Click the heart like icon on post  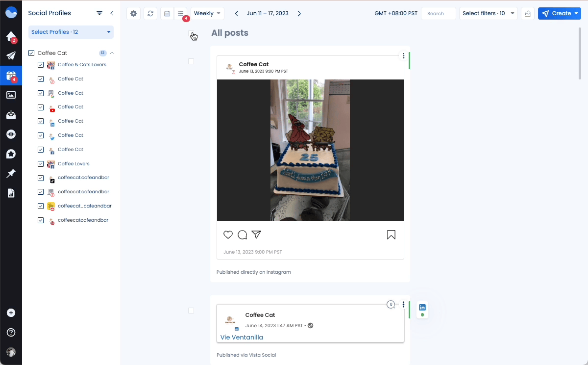pyautogui.click(x=228, y=235)
